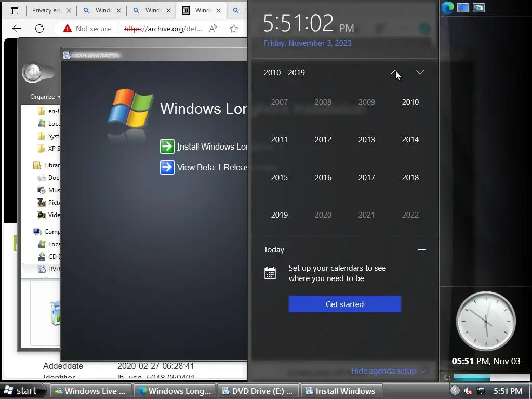Screen dimensions: 532x399
Task: Add new event with plus icon
Action: [x=422, y=250]
